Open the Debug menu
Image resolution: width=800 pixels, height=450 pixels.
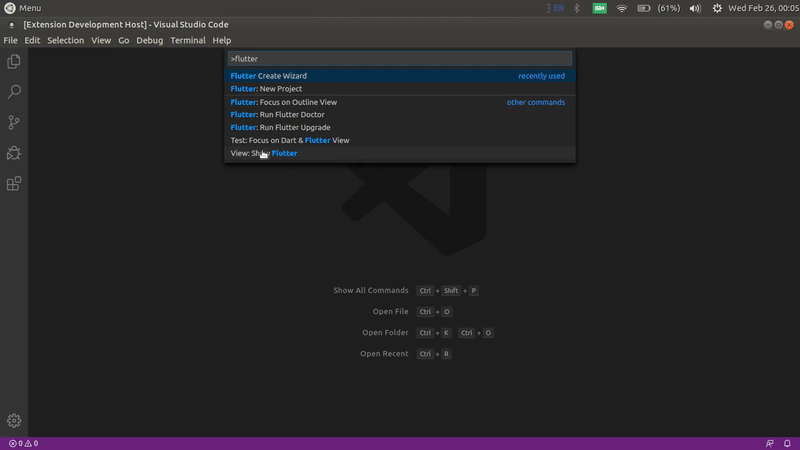149,40
